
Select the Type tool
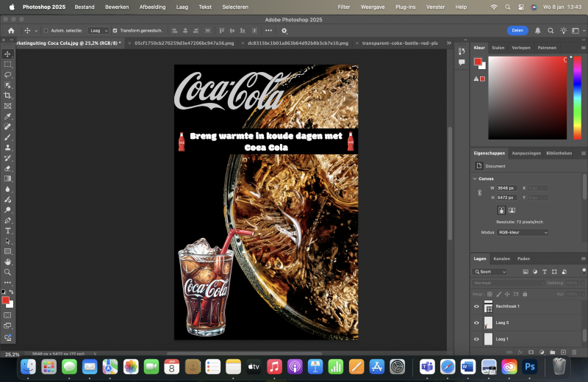click(x=7, y=231)
